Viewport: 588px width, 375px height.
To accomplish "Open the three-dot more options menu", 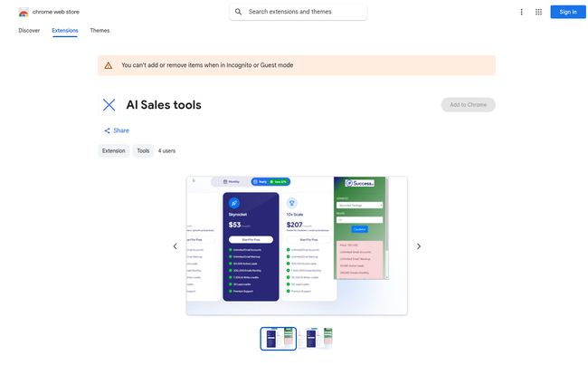I will 521,12.
